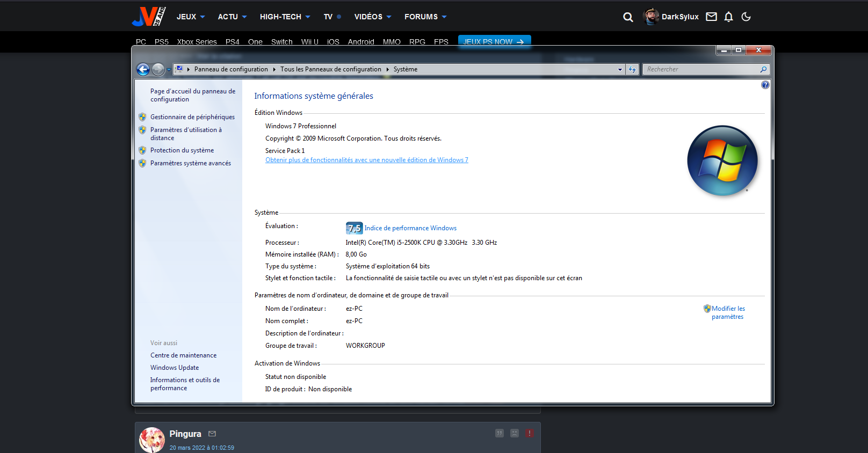
Task: Click the red report icon on Pingura's post
Action: coord(530,433)
